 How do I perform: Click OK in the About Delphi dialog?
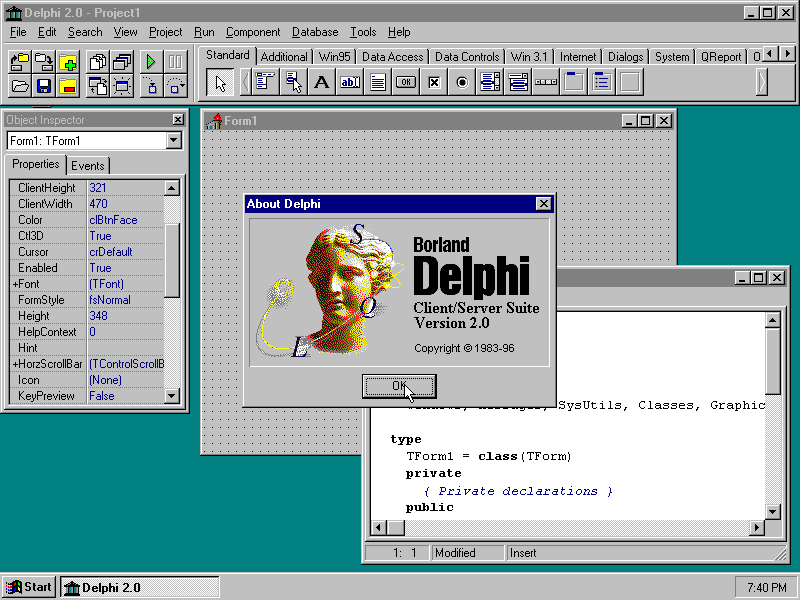pyautogui.click(x=398, y=386)
